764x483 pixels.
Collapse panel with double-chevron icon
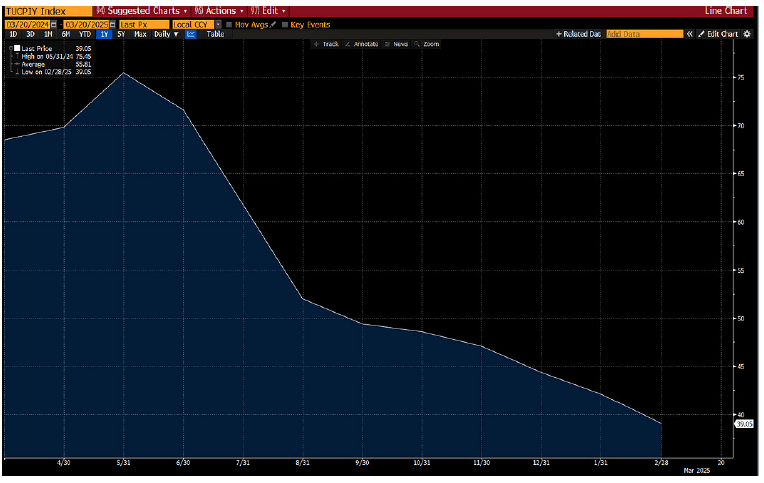pos(690,34)
